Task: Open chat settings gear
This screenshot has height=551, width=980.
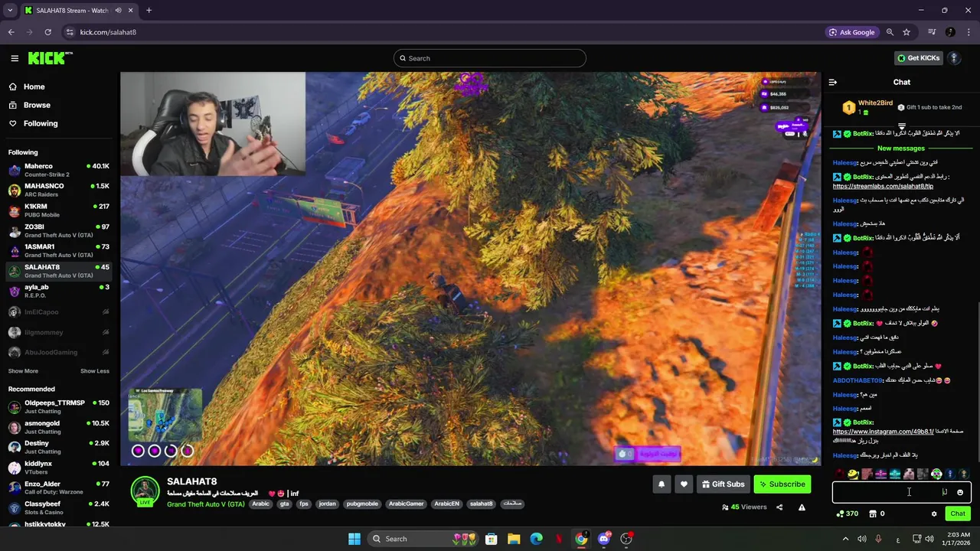Action: [x=934, y=514]
